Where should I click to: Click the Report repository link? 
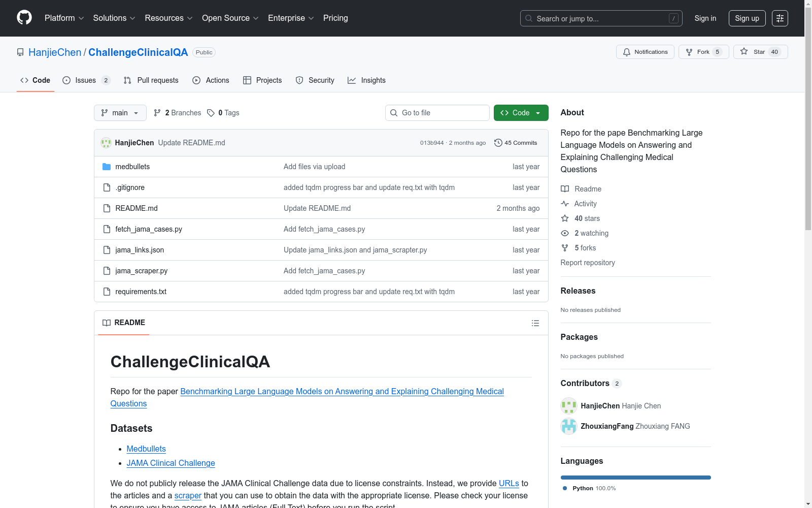588,263
